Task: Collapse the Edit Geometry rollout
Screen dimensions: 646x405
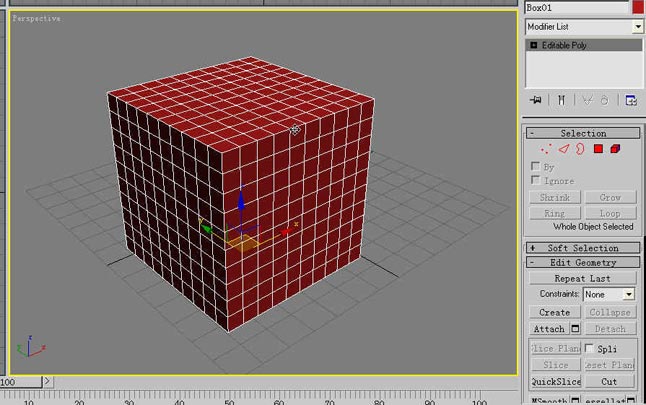Action: (x=532, y=263)
